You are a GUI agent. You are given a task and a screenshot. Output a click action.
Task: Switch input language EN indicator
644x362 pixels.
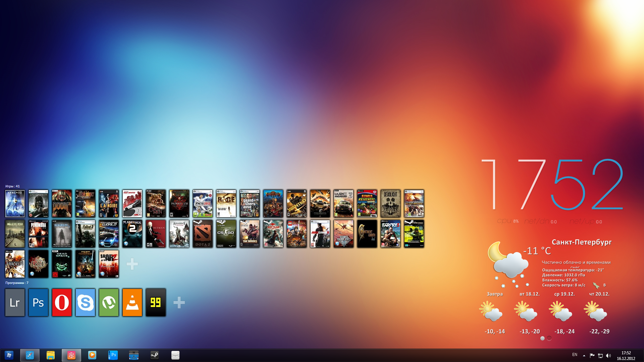click(x=575, y=355)
